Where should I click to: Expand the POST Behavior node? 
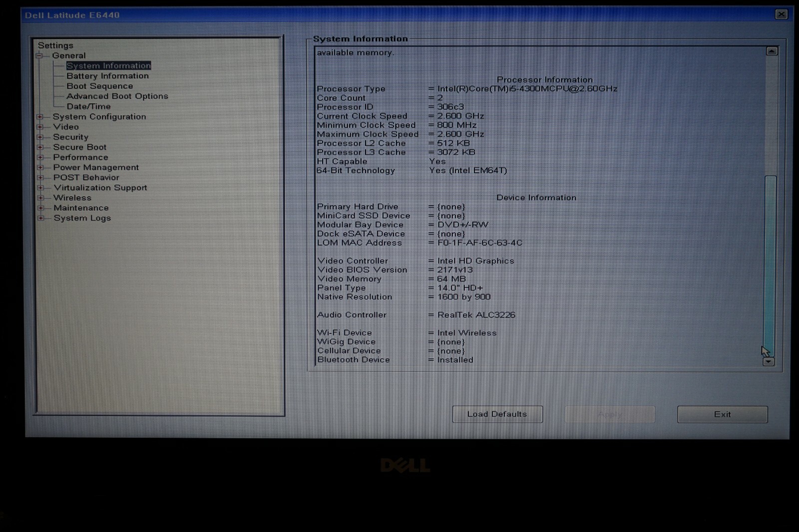pos(40,178)
